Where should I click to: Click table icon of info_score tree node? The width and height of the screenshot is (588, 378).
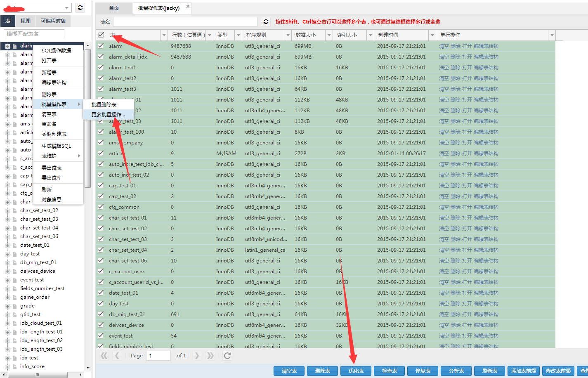pyautogui.click(x=15, y=366)
